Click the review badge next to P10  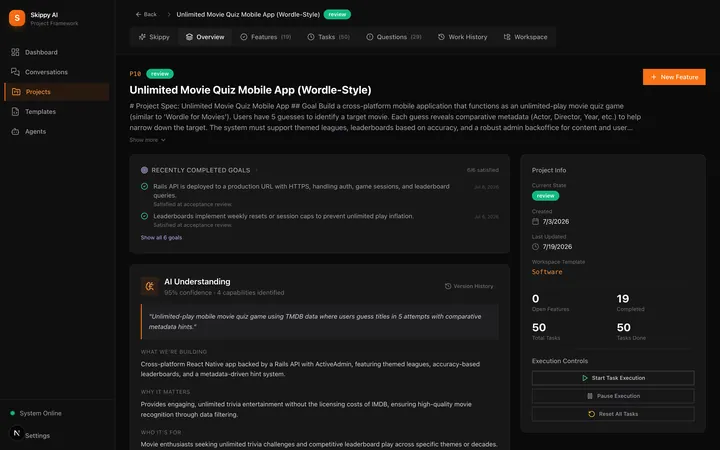(x=160, y=73)
